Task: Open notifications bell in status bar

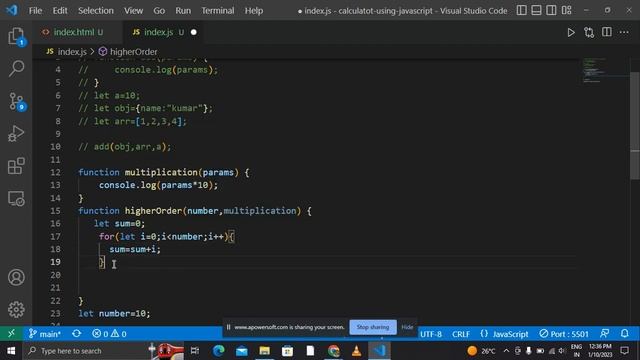Action: pyautogui.click(x=624, y=334)
